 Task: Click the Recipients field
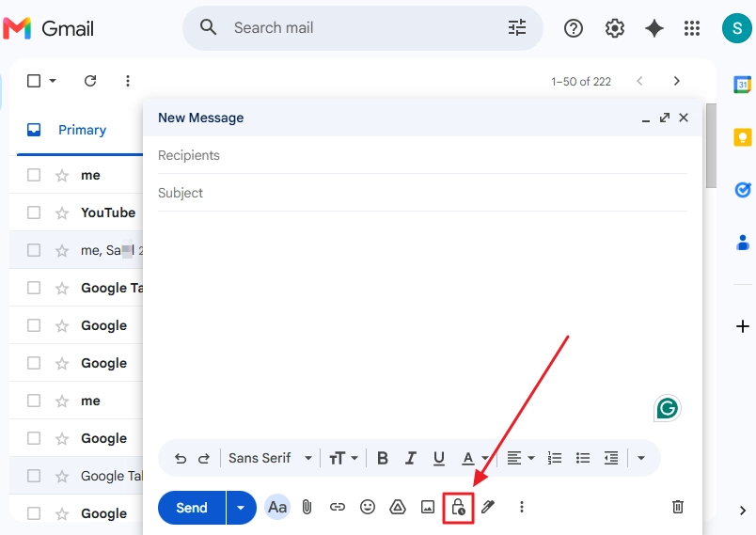(x=422, y=155)
